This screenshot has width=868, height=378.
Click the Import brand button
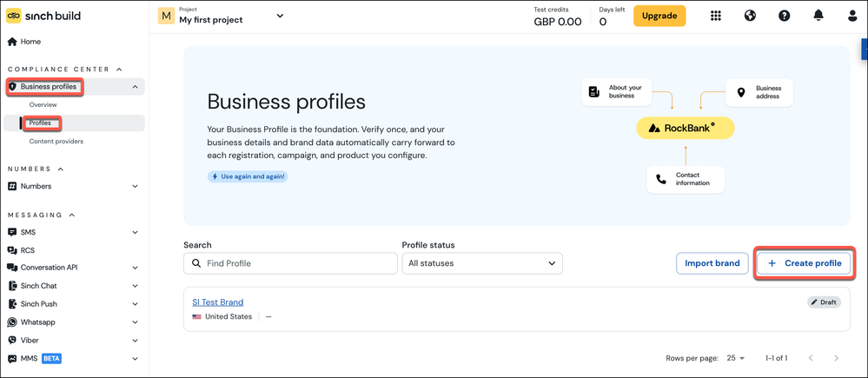coord(712,263)
